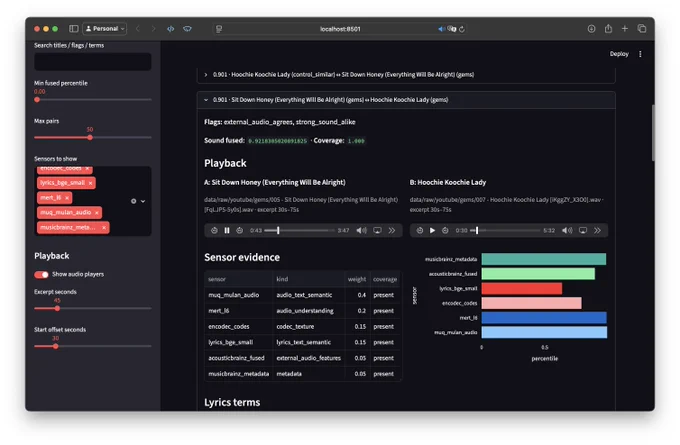Remove the muq_mulan_audio sensor tag
The height and width of the screenshot is (445, 680).
pos(97,213)
